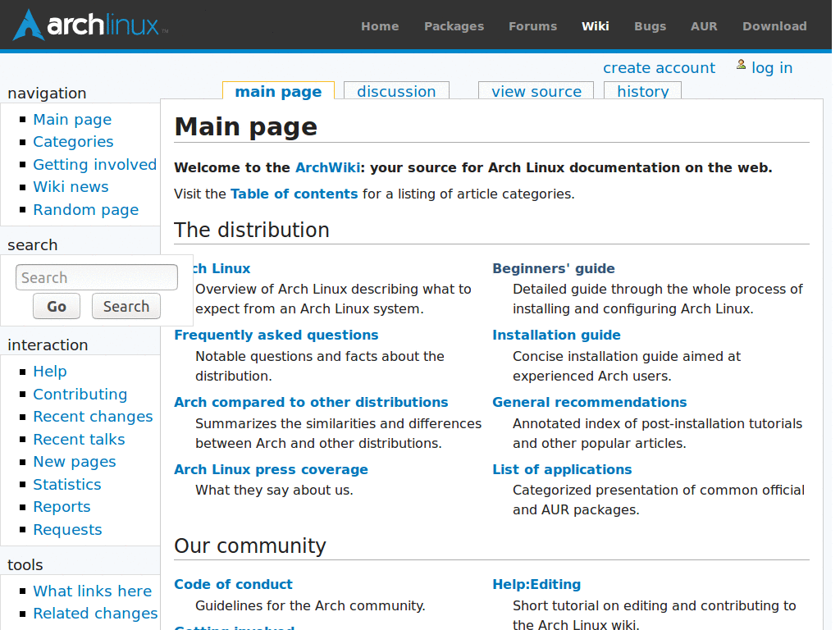Viewport: 840px width, 630px height.
Task: Open the List of applications link
Action: click(562, 470)
